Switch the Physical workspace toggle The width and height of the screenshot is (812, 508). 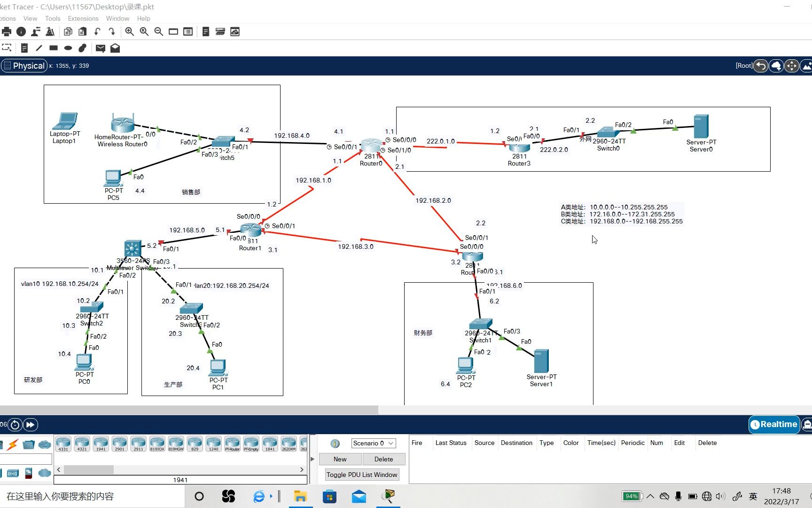pos(24,65)
